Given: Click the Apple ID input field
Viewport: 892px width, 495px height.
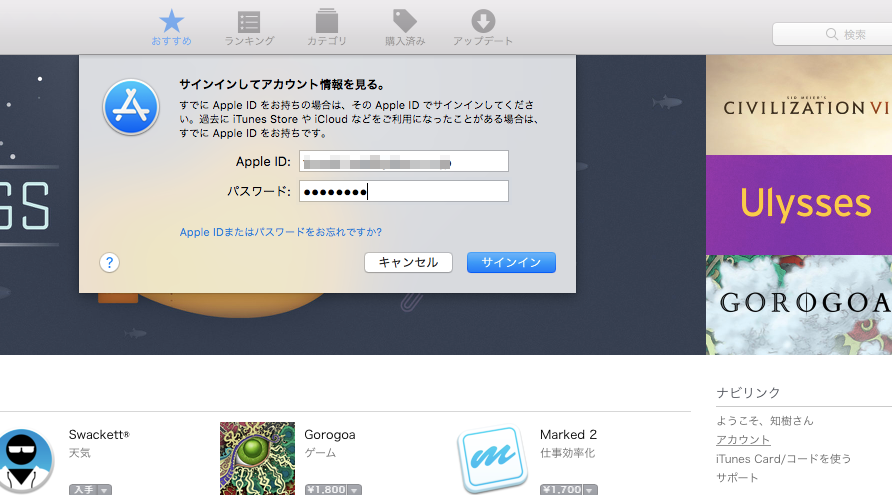Looking at the screenshot, I should (x=404, y=161).
